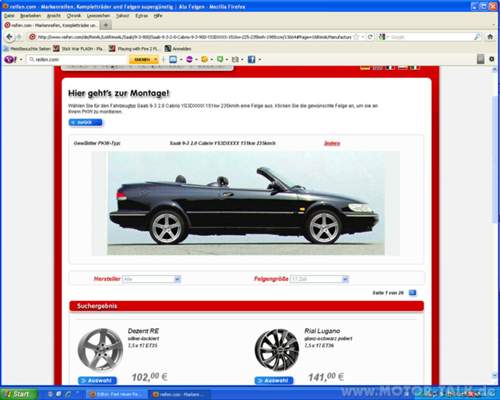Click the Dezent RE wheel thumbnail
Screen dimensions: 500x400
[x=100, y=350]
